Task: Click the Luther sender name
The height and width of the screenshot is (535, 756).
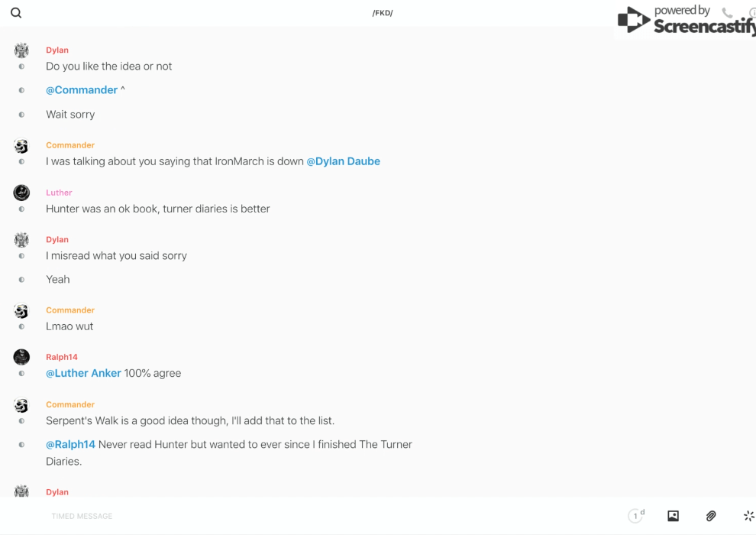Action: click(59, 193)
